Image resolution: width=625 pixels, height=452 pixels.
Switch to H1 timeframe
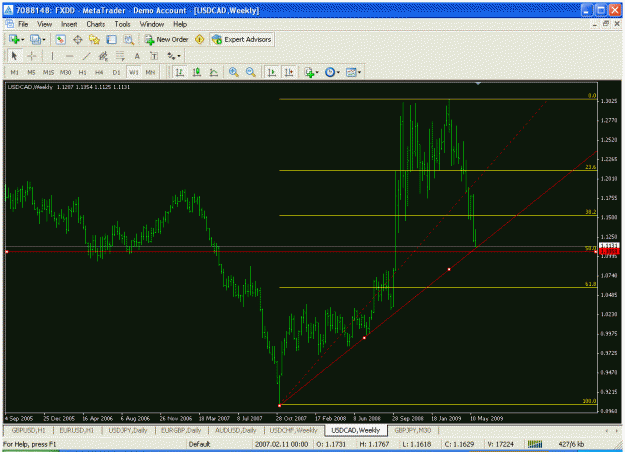click(83, 72)
